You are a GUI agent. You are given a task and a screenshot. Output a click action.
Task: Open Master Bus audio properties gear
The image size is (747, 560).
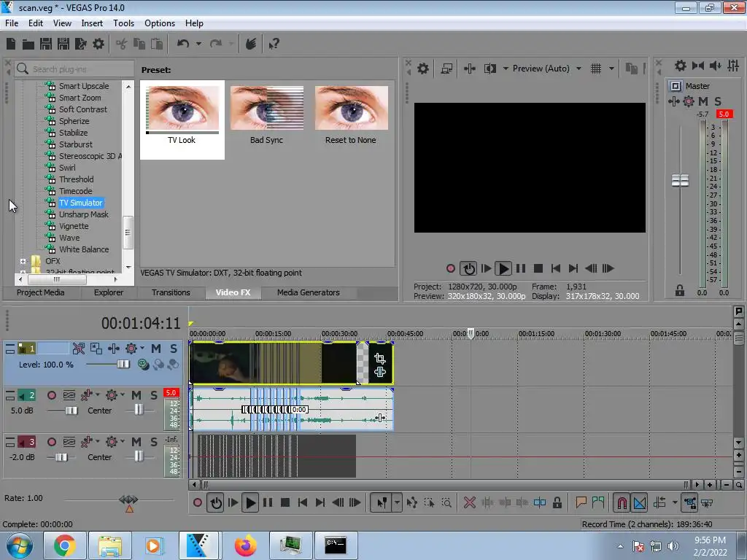click(681, 66)
